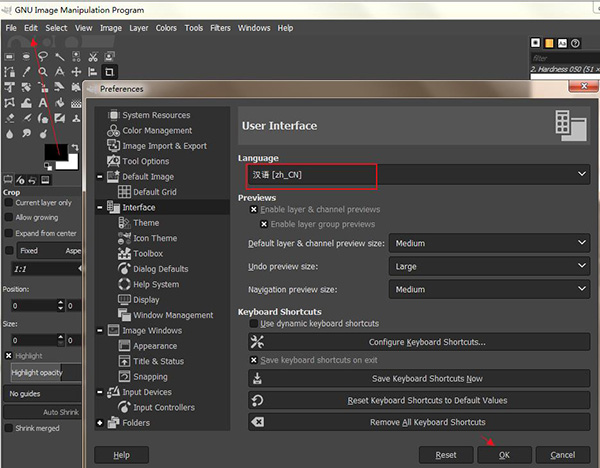
Task: Disable Enable layer group previews
Action: point(264,224)
